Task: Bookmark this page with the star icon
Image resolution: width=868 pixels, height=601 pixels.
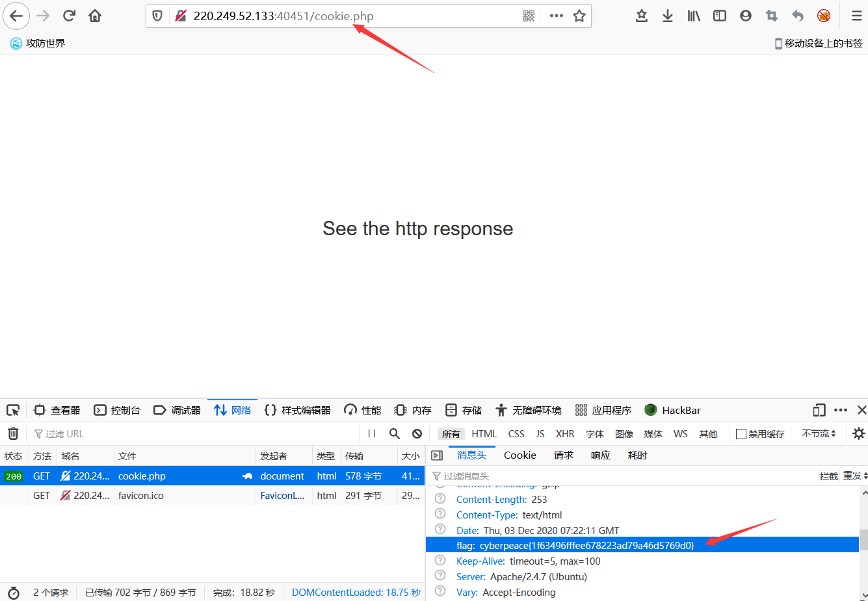Action: pos(579,16)
